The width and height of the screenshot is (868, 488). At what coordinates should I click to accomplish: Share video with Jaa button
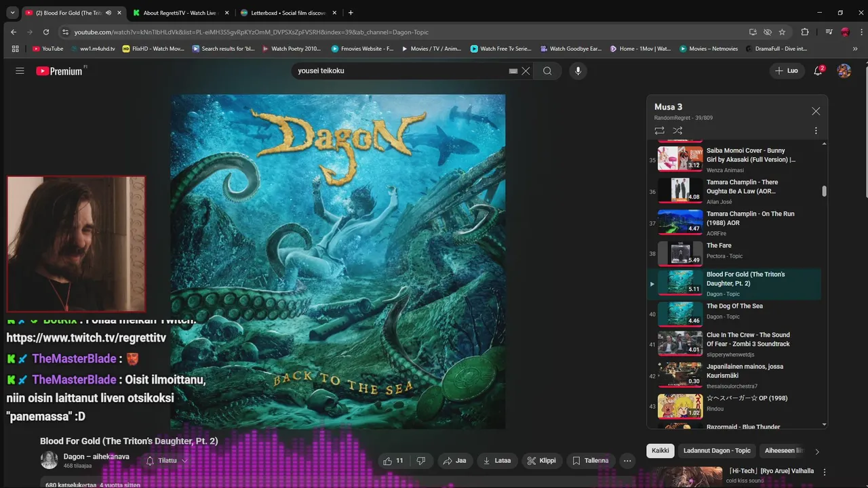[x=454, y=460]
